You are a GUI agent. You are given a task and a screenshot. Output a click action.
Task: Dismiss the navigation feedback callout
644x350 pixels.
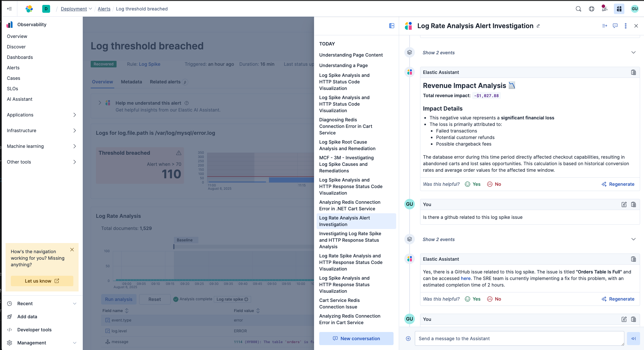(72, 250)
